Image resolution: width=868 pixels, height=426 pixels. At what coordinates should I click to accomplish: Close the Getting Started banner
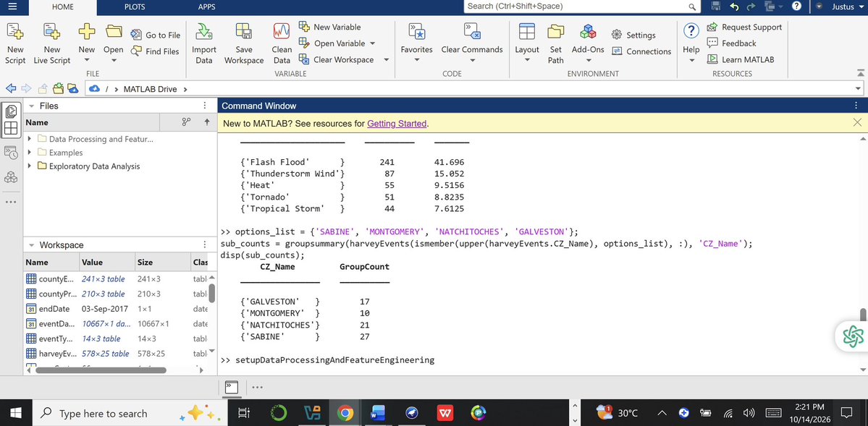(857, 123)
